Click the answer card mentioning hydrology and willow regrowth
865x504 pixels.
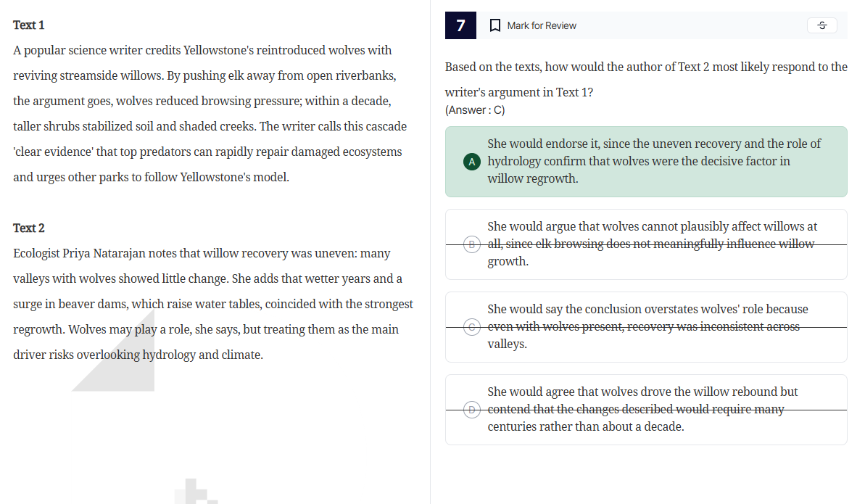click(645, 161)
